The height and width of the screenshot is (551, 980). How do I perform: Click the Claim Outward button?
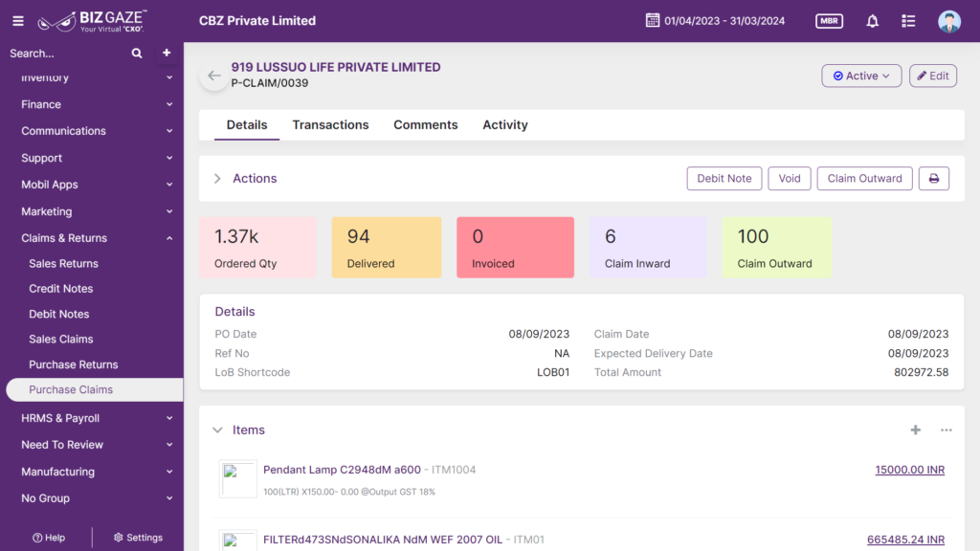864,179
